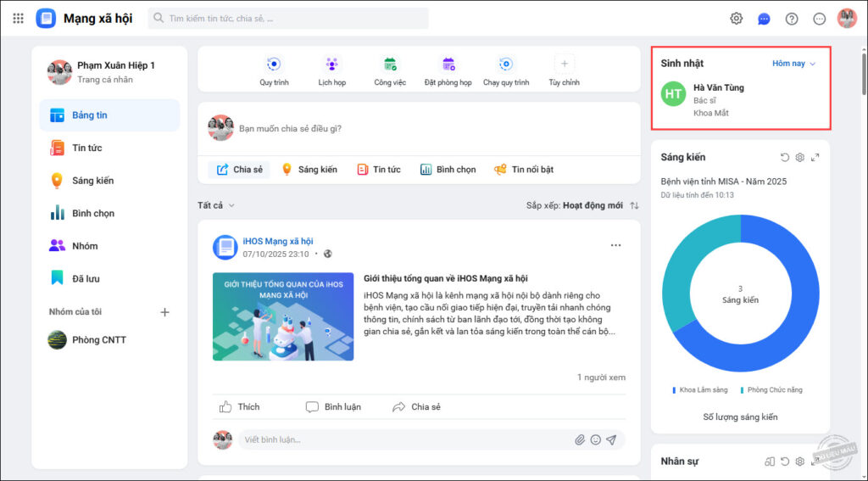
Task: Click the Mạng xã hội logo icon
Action: click(x=46, y=19)
